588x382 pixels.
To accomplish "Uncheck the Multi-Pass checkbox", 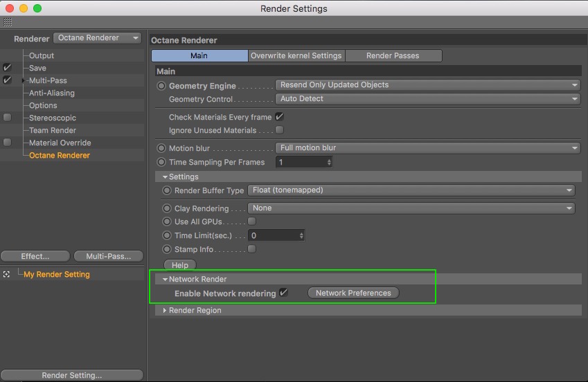I will coord(7,80).
